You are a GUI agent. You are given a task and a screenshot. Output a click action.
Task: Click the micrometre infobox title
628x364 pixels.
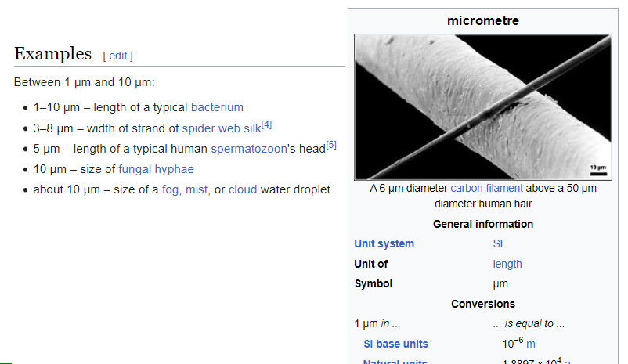[x=482, y=21]
